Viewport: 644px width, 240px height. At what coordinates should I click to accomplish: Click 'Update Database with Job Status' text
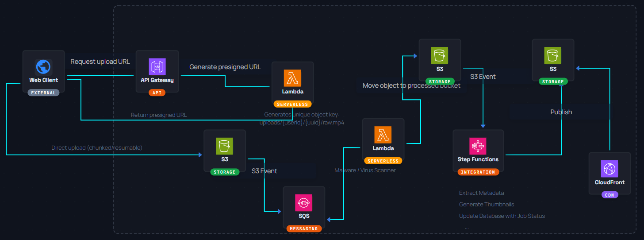502,216
